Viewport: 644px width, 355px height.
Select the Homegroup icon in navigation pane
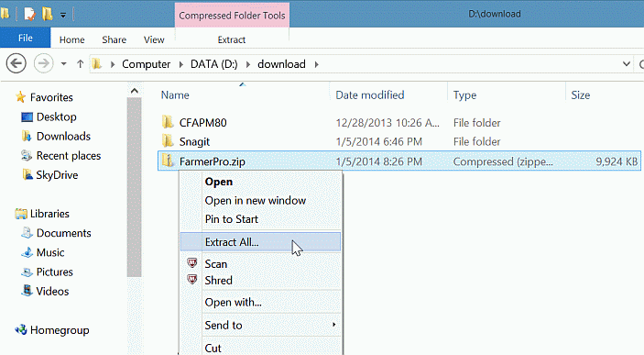21,330
